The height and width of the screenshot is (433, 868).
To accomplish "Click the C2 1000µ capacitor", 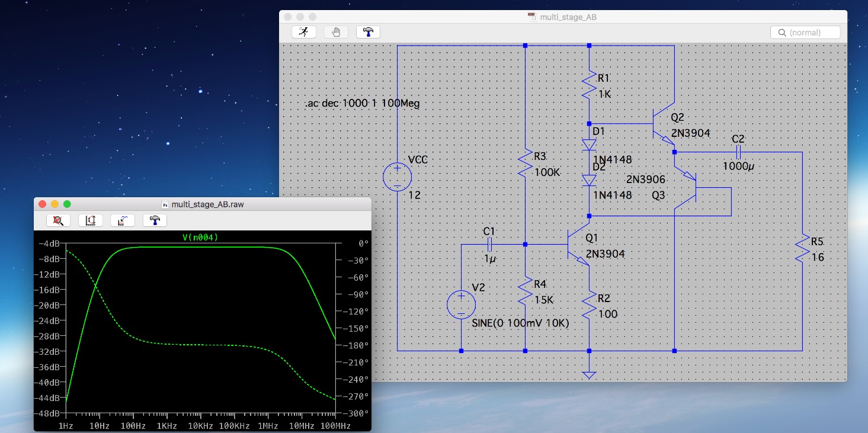I will pyautogui.click(x=738, y=152).
